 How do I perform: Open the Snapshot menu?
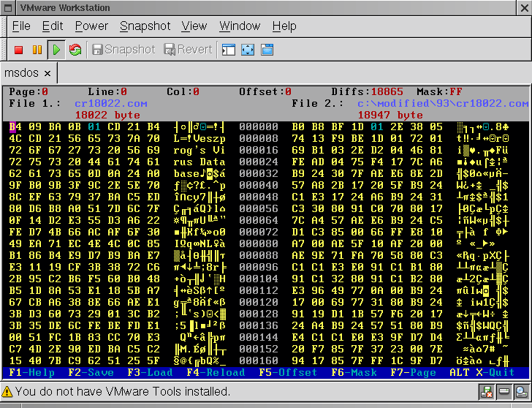pos(145,26)
